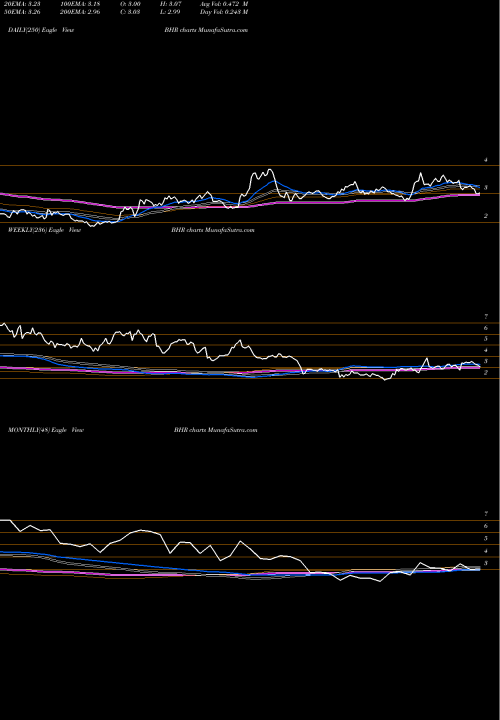Select the High price 'H:' value
The image size is (500, 720).
point(169,4)
